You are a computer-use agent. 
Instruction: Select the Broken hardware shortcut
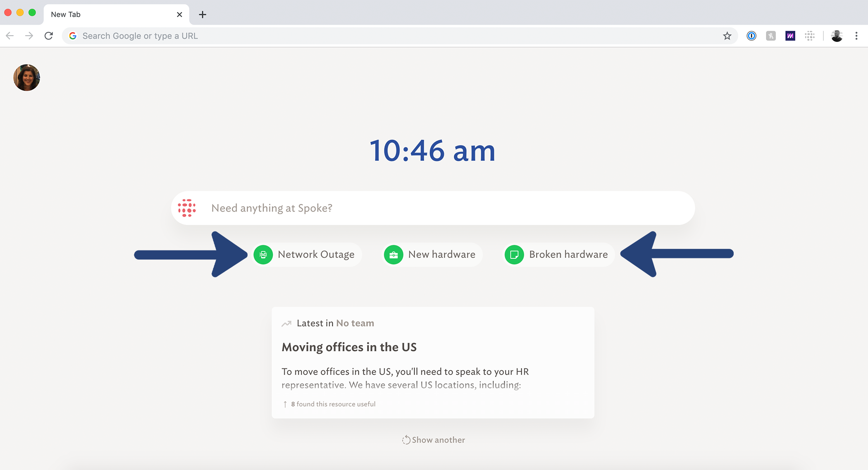[x=558, y=255]
